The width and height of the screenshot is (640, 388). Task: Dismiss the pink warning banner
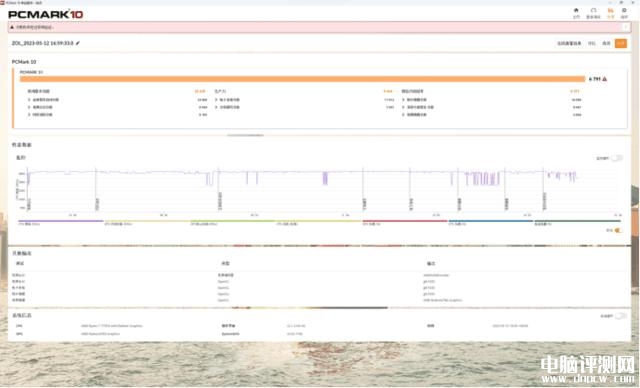click(x=625, y=27)
